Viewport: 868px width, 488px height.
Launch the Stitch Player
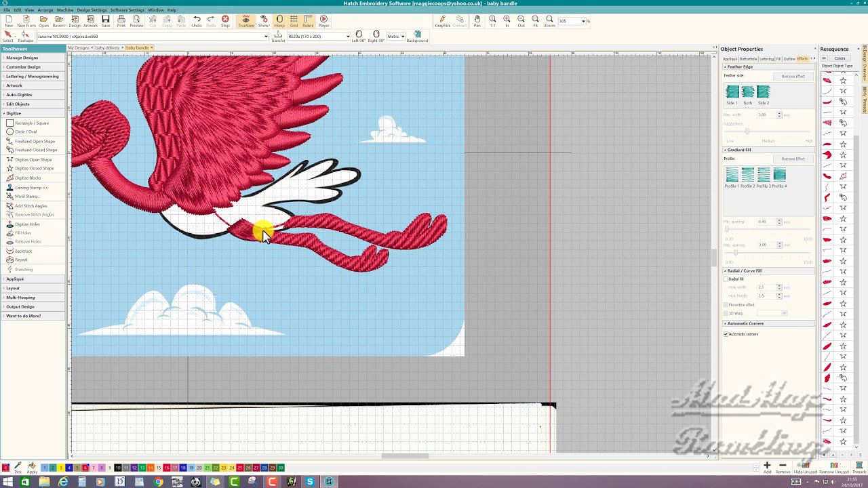[x=323, y=20]
